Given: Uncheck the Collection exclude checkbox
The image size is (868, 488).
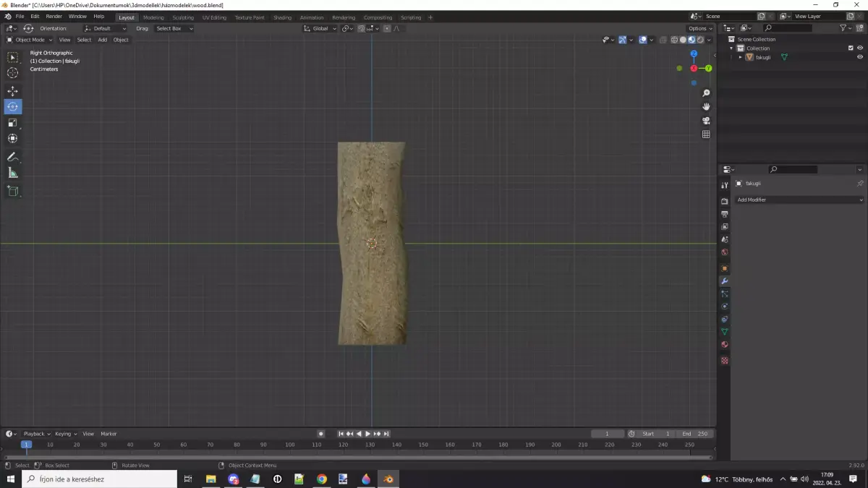Looking at the screenshot, I should [851, 48].
